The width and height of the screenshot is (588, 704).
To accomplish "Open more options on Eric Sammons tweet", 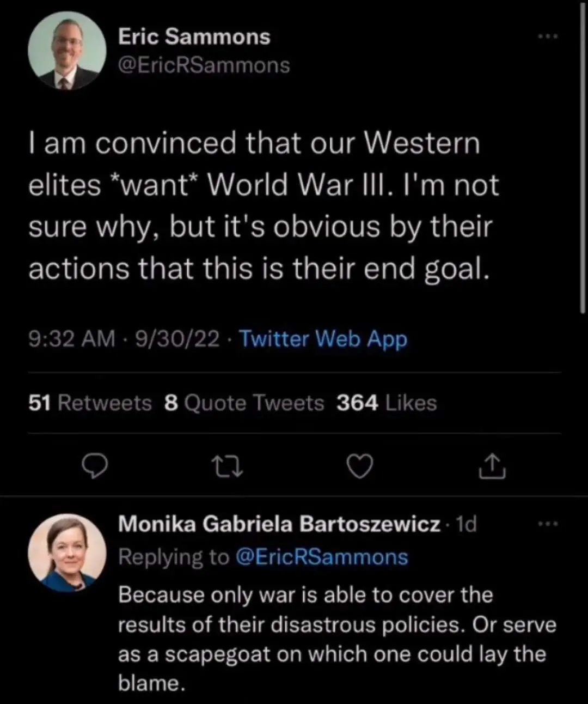I will (548, 37).
